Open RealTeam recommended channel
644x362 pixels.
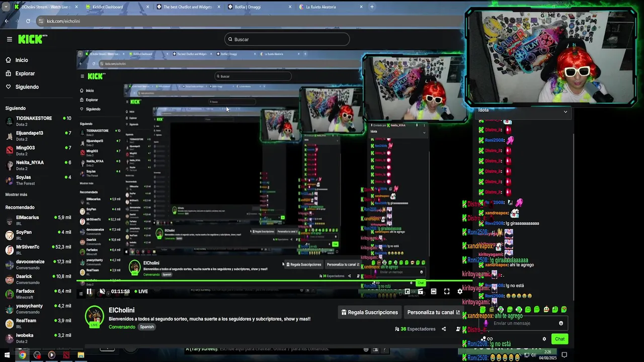(x=38, y=323)
